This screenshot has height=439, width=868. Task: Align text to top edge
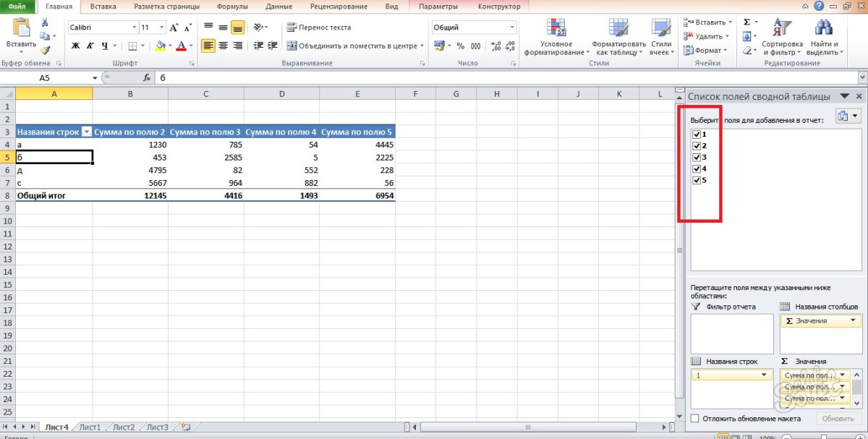click(x=208, y=27)
